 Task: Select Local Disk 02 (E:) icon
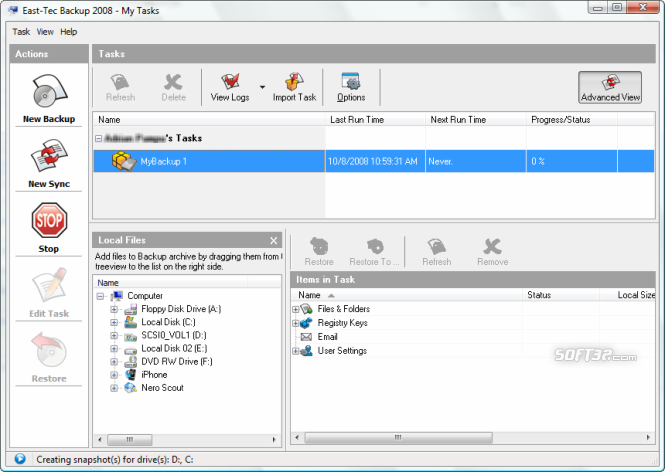(130, 350)
